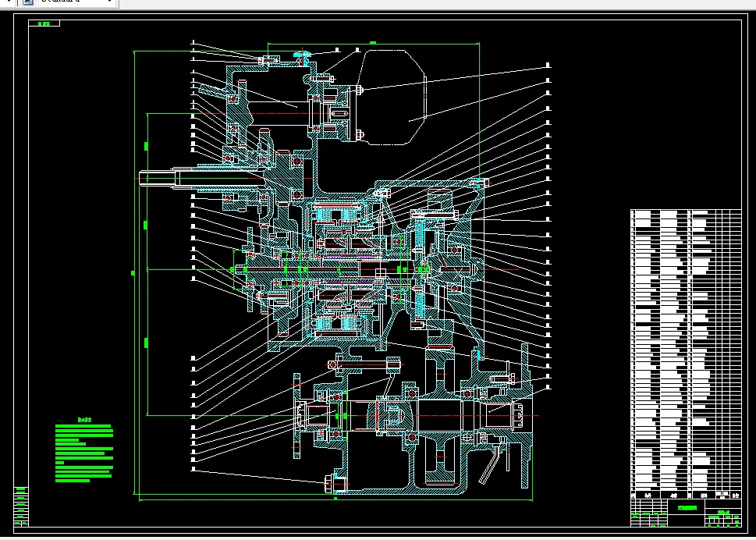Select the white input shaft stub on assembly's left
Image resolution: width=756 pixels, height=540 pixels.
(159, 179)
